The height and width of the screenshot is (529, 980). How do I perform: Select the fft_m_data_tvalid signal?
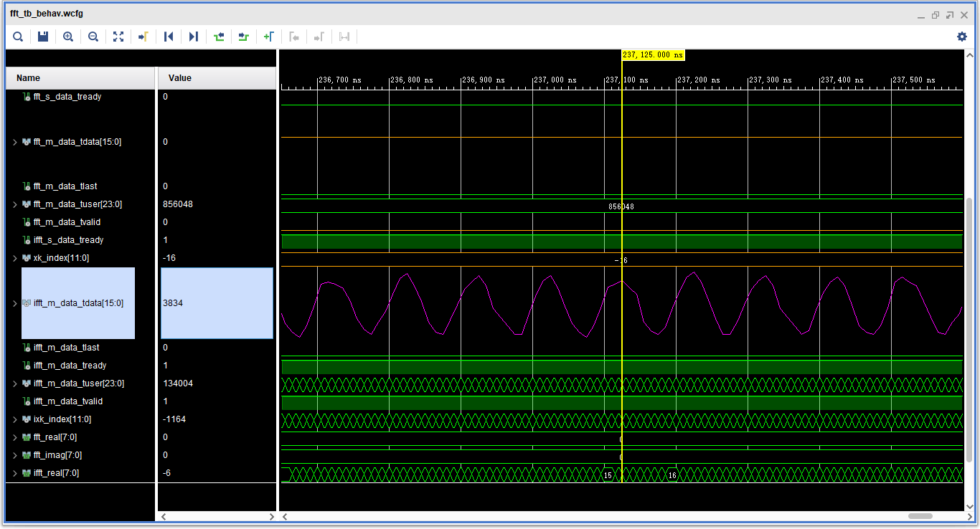tap(67, 222)
